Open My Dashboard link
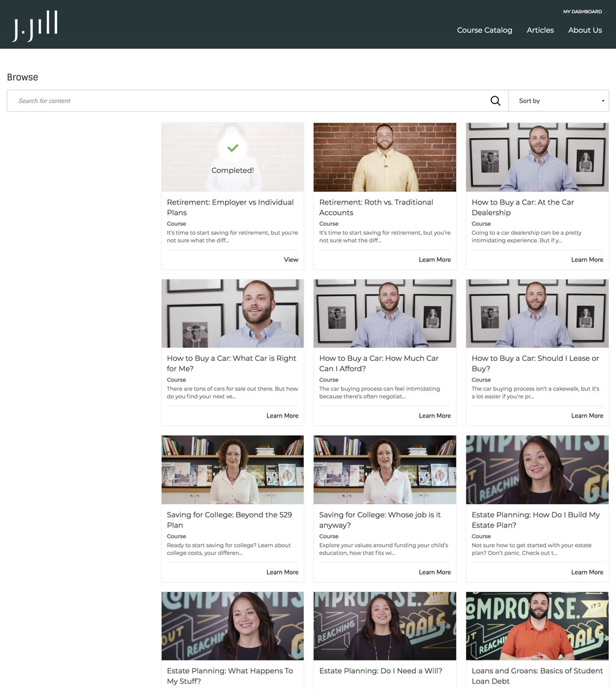This screenshot has height=690, width=616. [582, 11]
